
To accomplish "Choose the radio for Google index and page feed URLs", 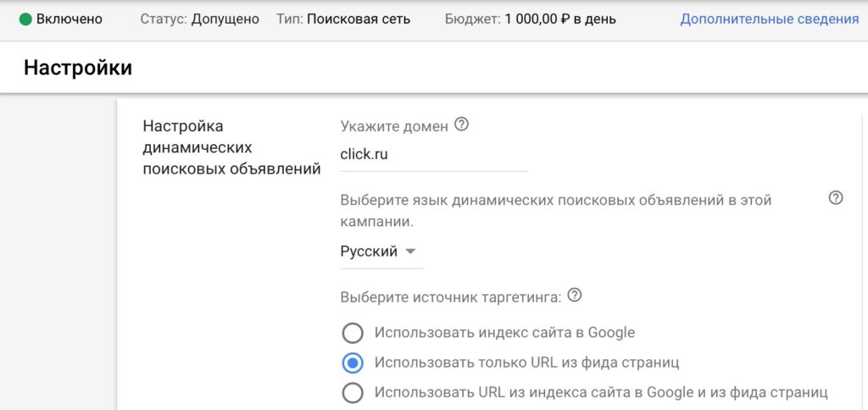I will click(353, 392).
